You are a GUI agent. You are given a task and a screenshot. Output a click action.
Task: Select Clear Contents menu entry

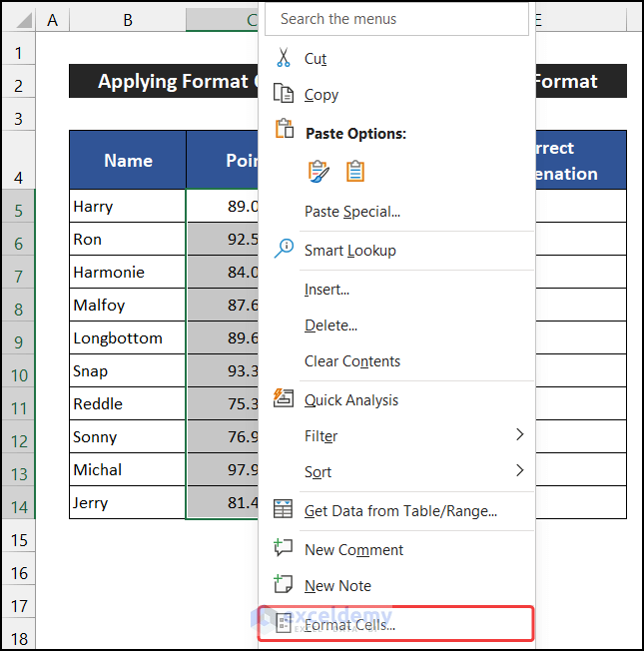[x=352, y=361]
